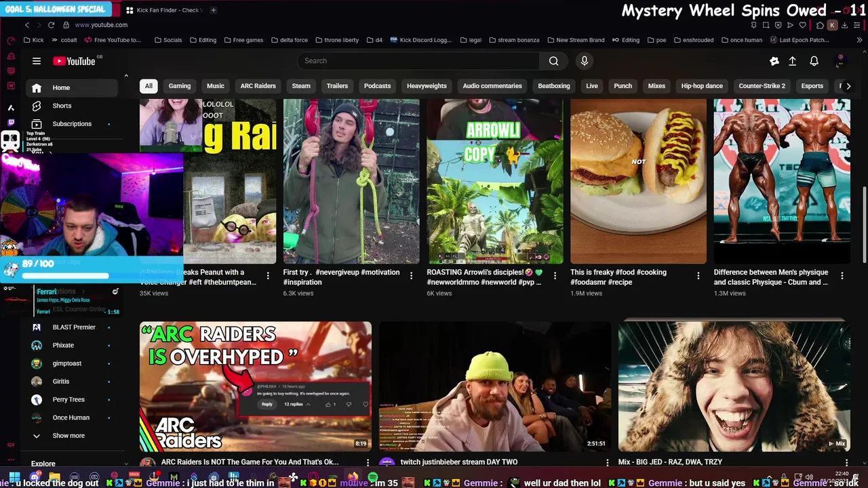
Task: Open Perry Trees channel subscription
Action: click(72, 400)
